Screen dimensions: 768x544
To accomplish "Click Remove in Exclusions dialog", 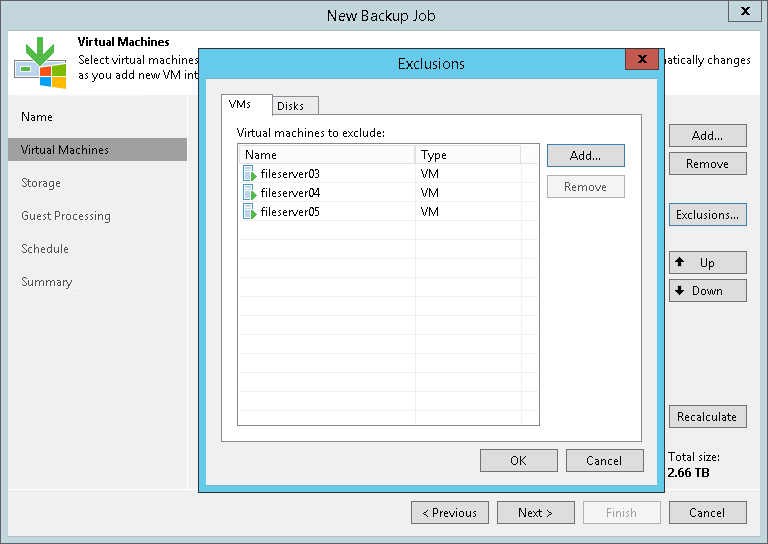I will (585, 187).
